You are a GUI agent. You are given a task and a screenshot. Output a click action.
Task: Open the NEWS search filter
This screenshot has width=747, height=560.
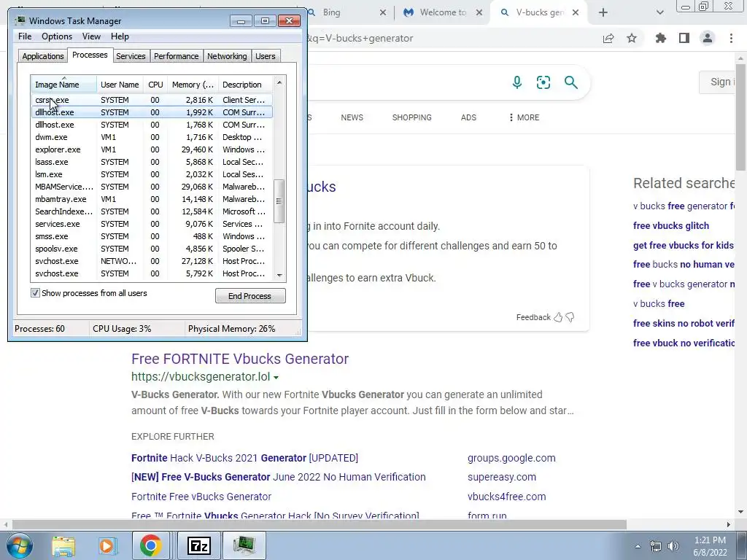pyautogui.click(x=352, y=117)
